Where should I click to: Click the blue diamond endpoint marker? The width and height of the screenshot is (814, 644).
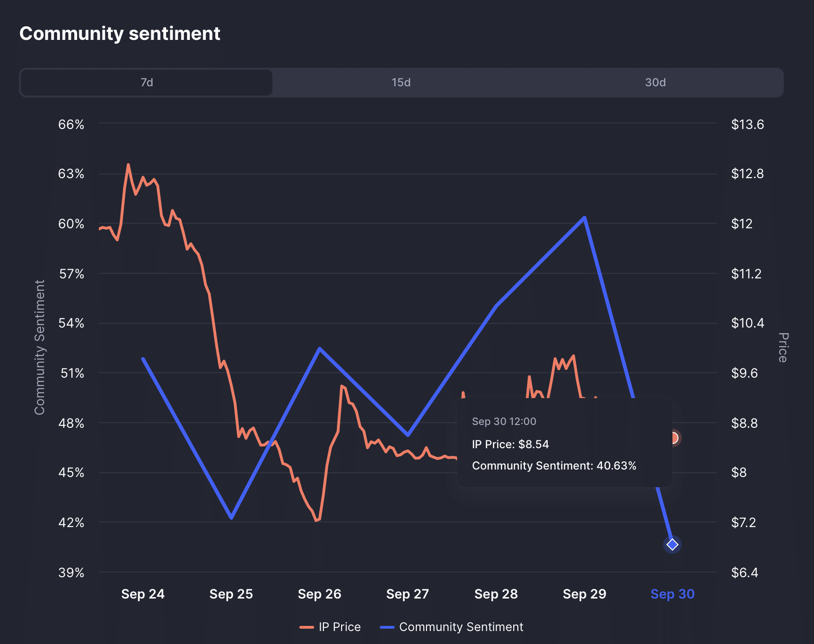673,545
